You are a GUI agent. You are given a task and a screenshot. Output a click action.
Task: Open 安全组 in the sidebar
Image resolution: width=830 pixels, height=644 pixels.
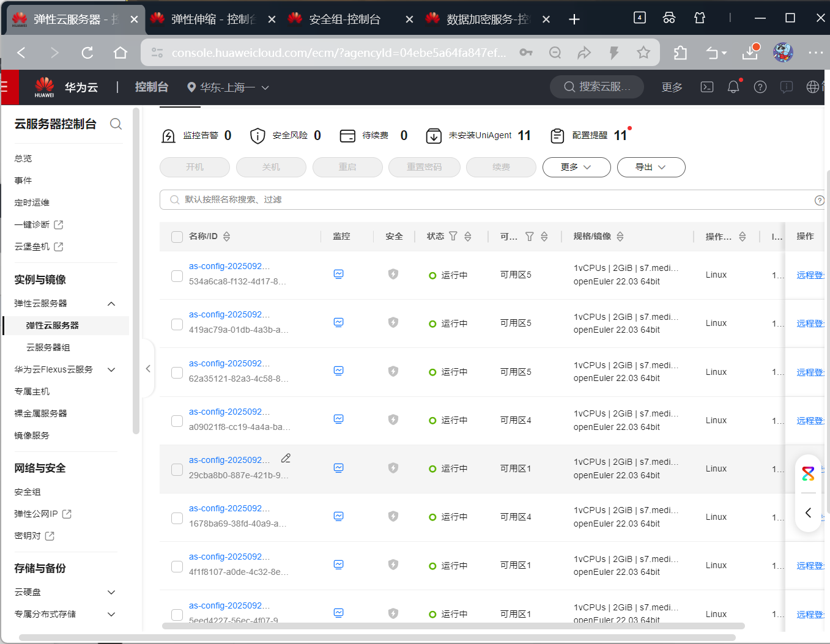28,492
